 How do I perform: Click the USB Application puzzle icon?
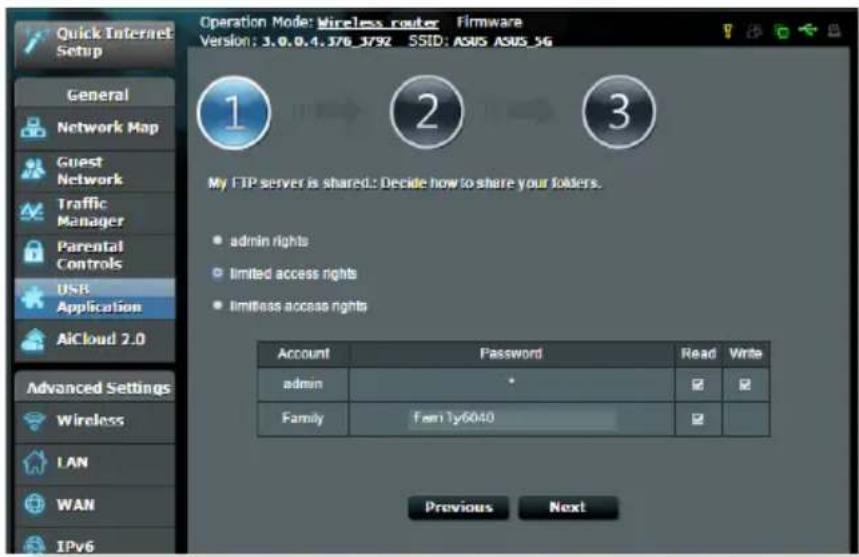[32, 298]
